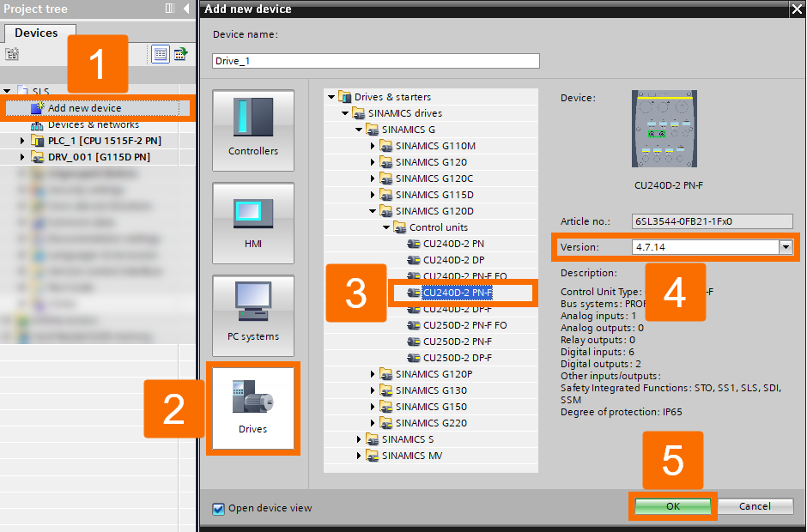Image resolution: width=807 pixels, height=532 pixels.
Task: Select the Drives device category
Action: 252,408
